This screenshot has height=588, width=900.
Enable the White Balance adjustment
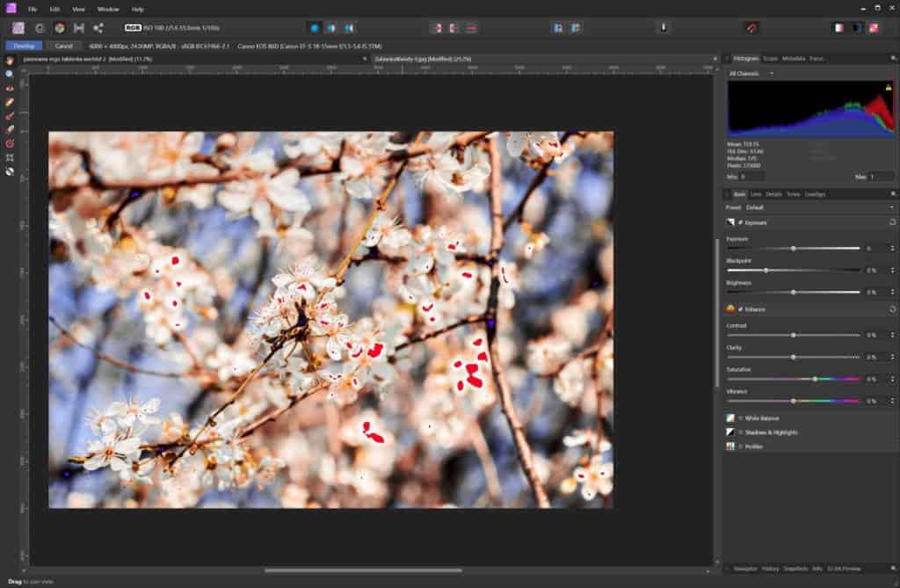(741, 419)
